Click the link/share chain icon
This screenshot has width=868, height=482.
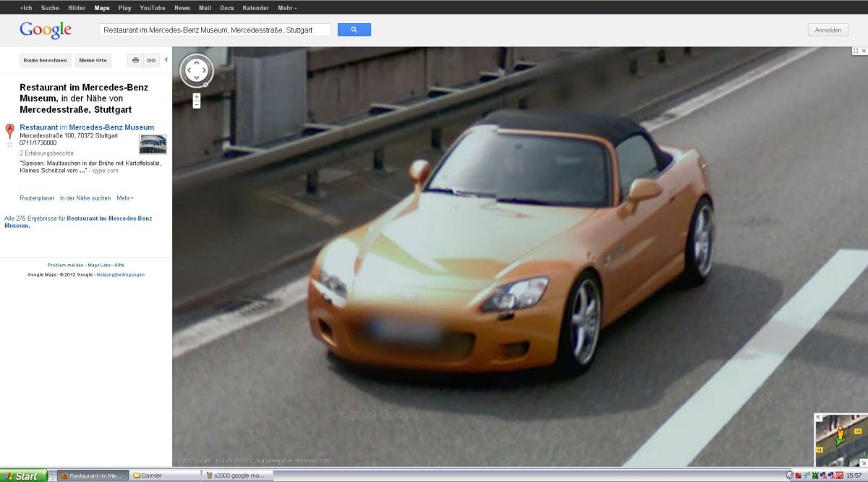pos(151,60)
